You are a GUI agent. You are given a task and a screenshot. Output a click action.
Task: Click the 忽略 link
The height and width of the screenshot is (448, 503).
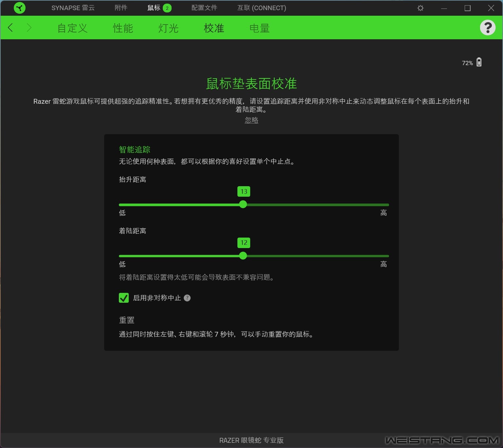tap(251, 120)
